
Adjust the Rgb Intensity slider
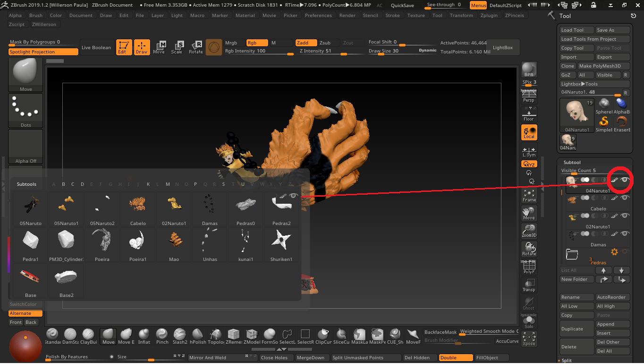click(x=259, y=52)
